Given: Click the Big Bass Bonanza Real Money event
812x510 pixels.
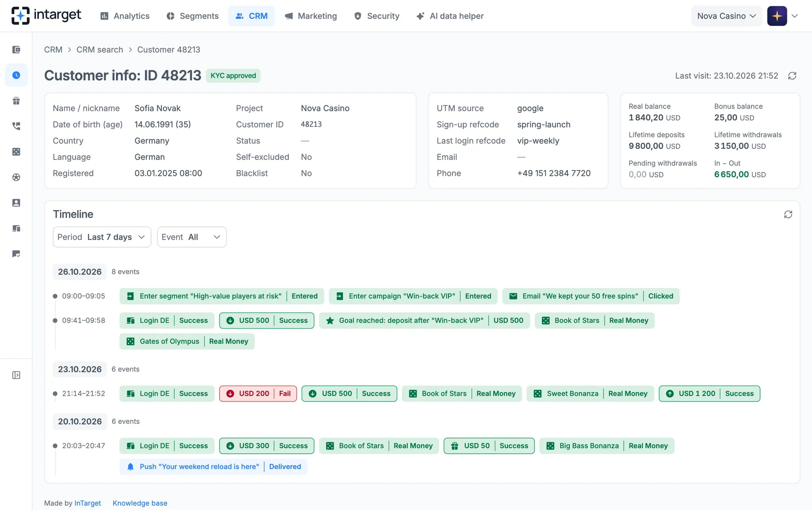Looking at the screenshot, I should tap(607, 446).
